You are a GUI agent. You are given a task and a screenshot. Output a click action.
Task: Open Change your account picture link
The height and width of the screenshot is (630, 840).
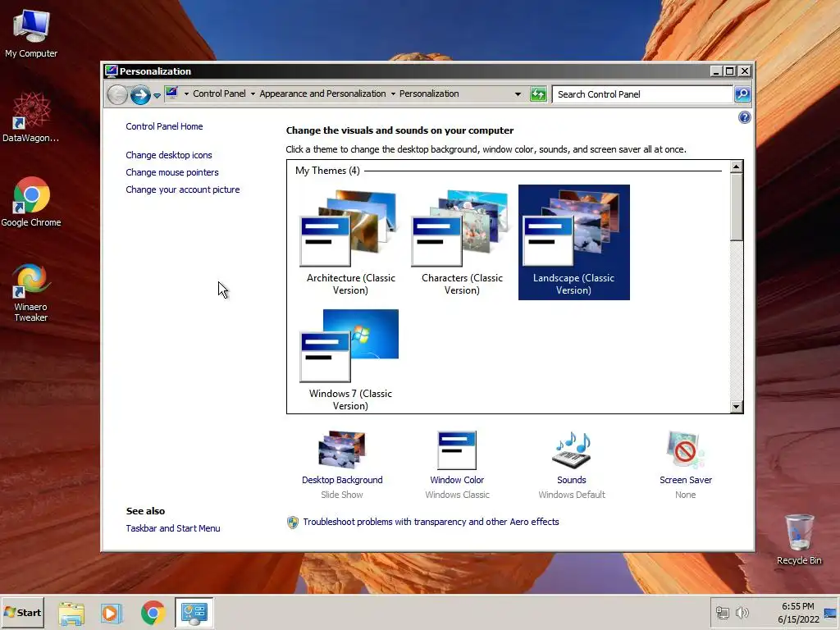pyautogui.click(x=183, y=189)
